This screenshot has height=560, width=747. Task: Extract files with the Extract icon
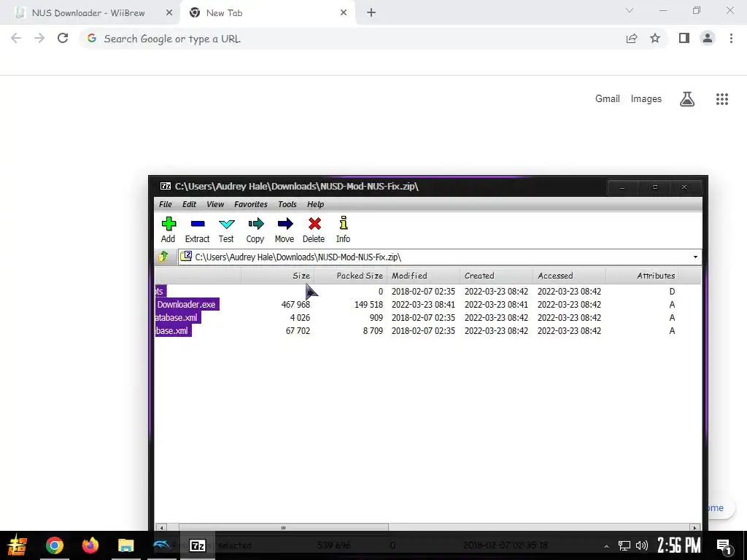click(x=197, y=230)
